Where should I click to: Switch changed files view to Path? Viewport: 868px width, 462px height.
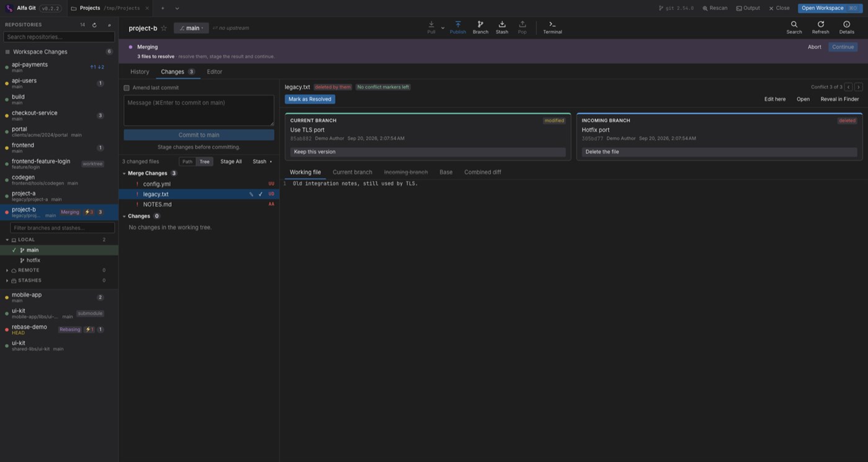(x=187, y=161)
